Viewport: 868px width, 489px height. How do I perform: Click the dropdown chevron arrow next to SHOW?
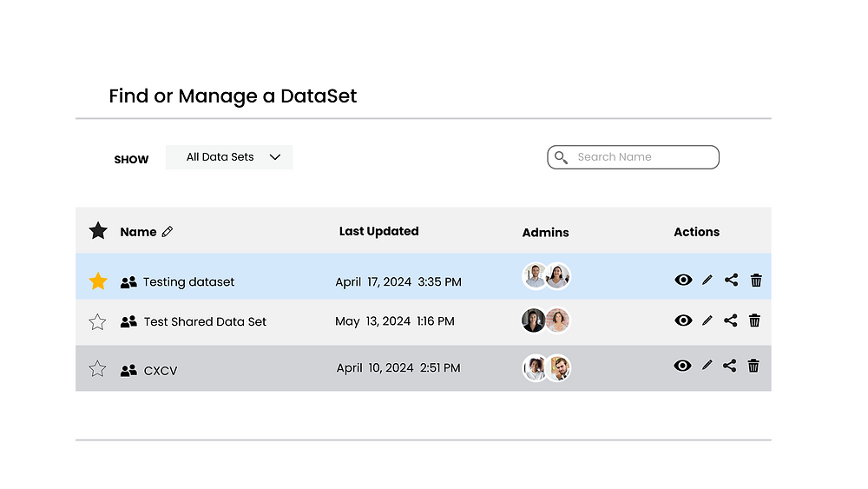click(x=275, y=157)
